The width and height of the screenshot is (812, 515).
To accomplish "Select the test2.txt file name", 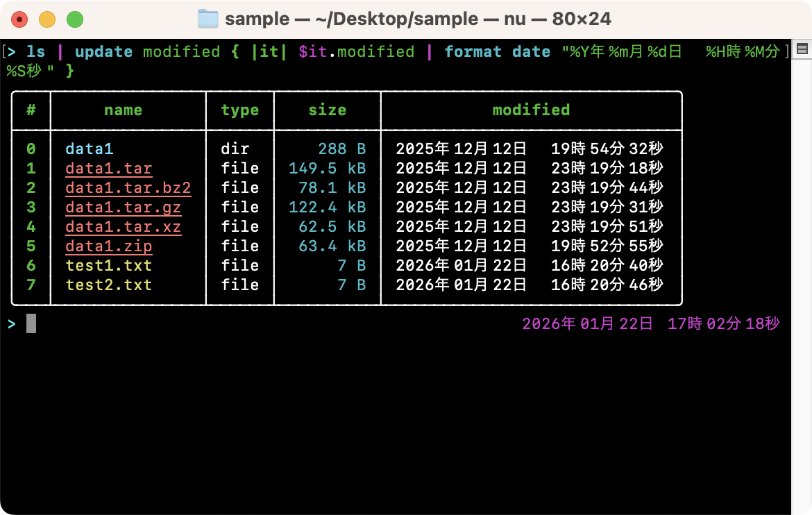I will coord(108,285).
